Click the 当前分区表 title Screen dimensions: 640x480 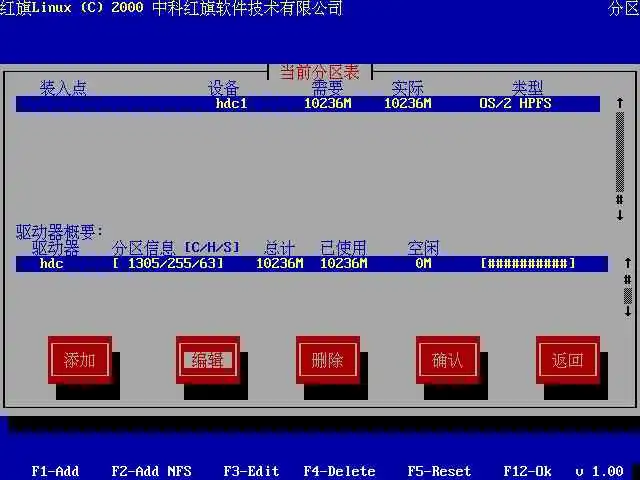320,72
